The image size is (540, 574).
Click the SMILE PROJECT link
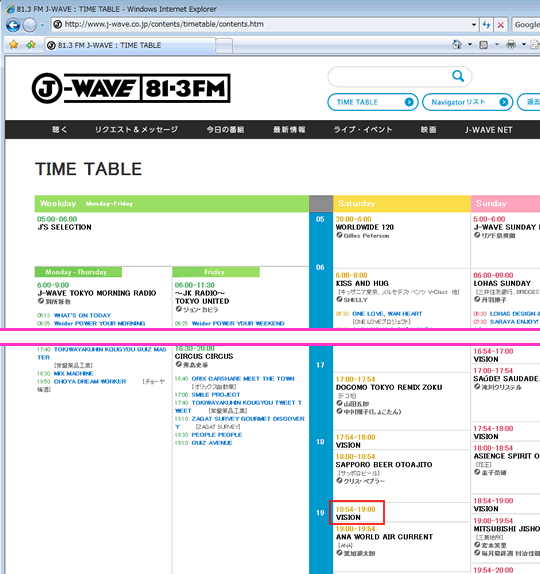pyautogui.click(x=216, y=395)
